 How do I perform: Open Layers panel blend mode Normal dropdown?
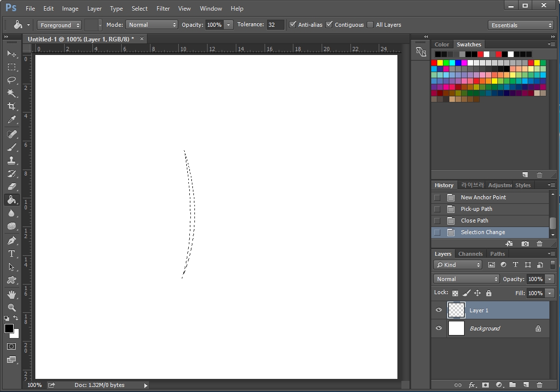pos(466,279)
